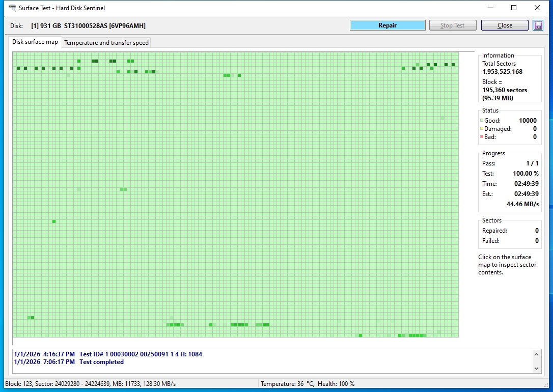Click the Stop Test button

click(x=453, y=25)
